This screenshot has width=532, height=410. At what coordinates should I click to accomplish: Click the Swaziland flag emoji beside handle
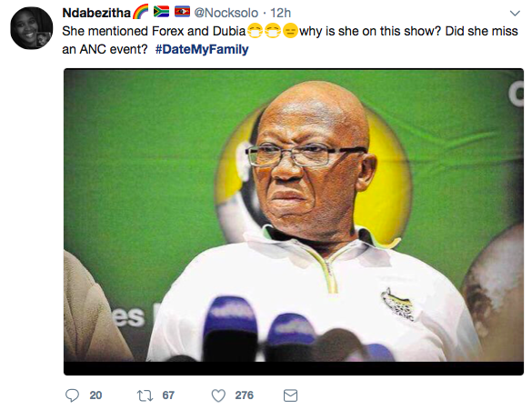pos(182,12)
